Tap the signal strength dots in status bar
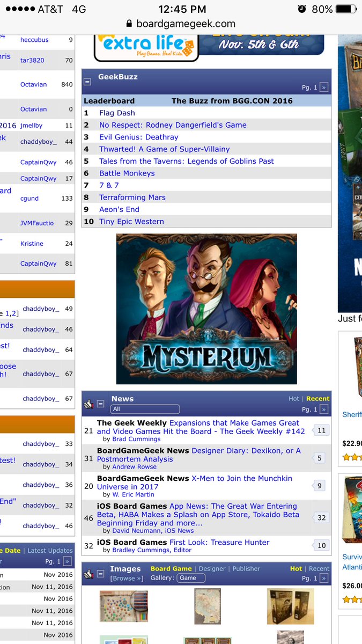The width and height of the screenshot is (362, 644). [x=19, y=9]
